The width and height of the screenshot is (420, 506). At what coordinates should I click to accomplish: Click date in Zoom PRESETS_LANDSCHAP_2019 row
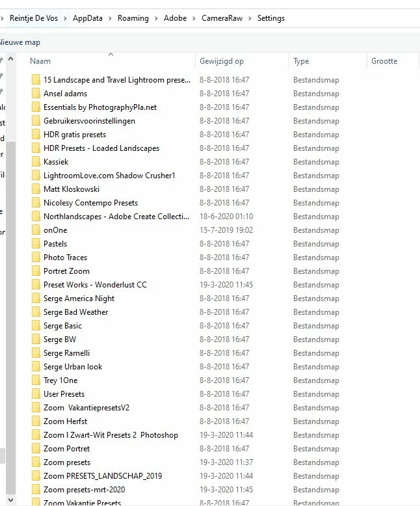[x=226, y=475]
